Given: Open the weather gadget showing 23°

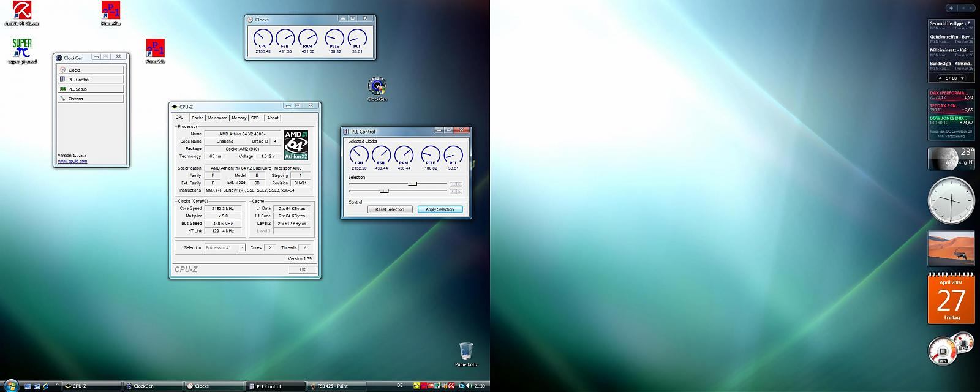Looking at the screenshot, I should click(x=951, y=159).
